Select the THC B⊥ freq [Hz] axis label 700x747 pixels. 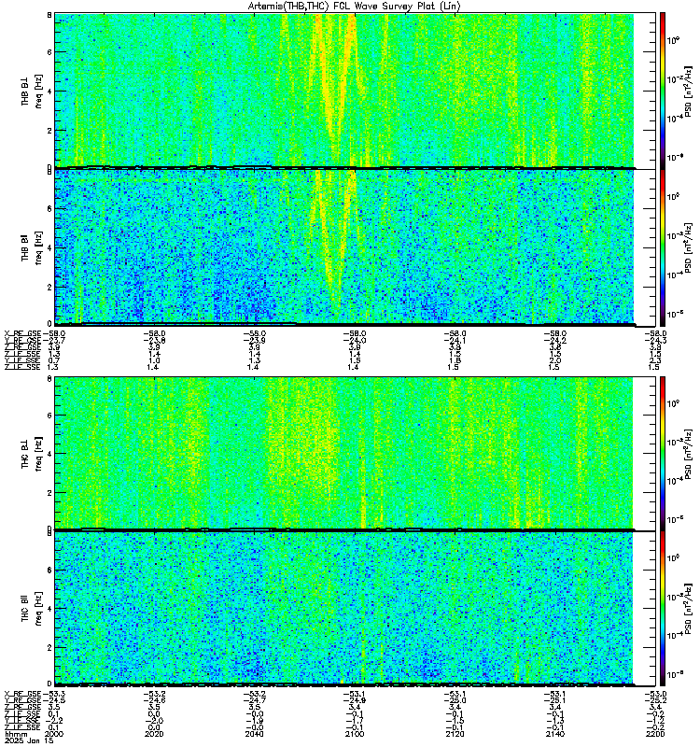point(32,454)
